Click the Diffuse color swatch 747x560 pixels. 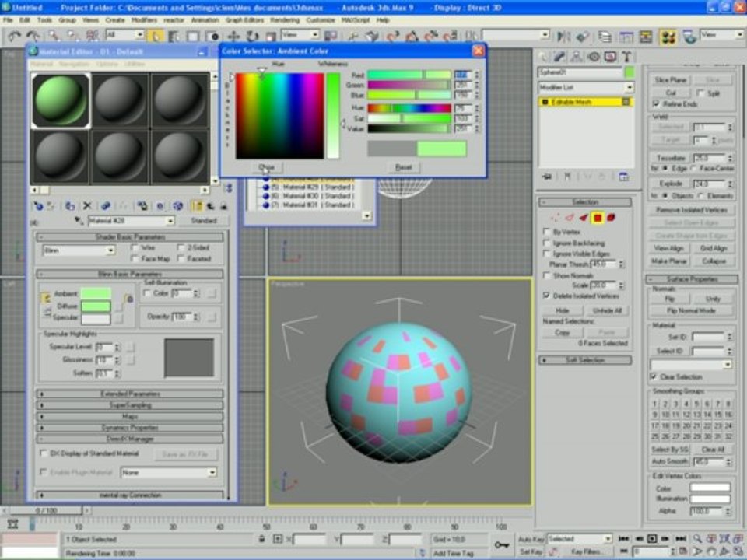[96, 306]
